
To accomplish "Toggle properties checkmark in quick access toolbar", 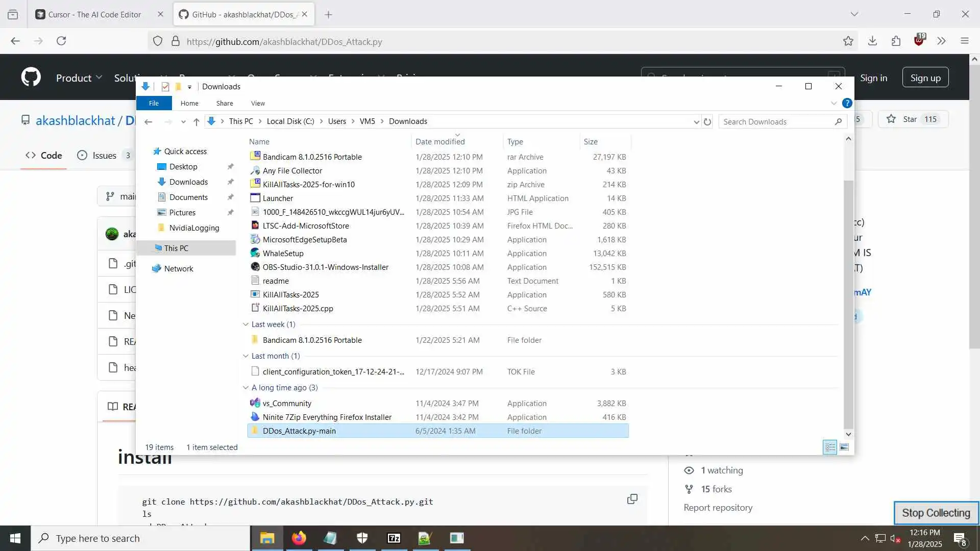I will click(165, 87).
